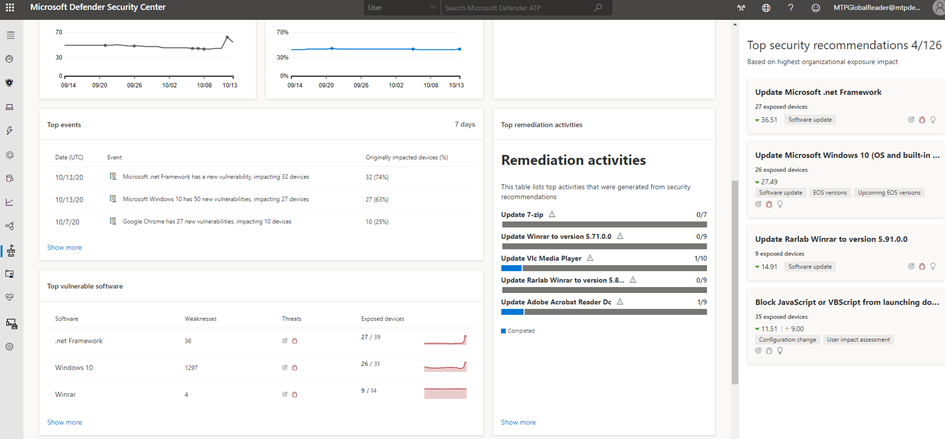Click the Update Adobe Acrobat Reader Dc progress bar
The width and height of the screenshot is (945, 439).
click(x=604, y=311)
